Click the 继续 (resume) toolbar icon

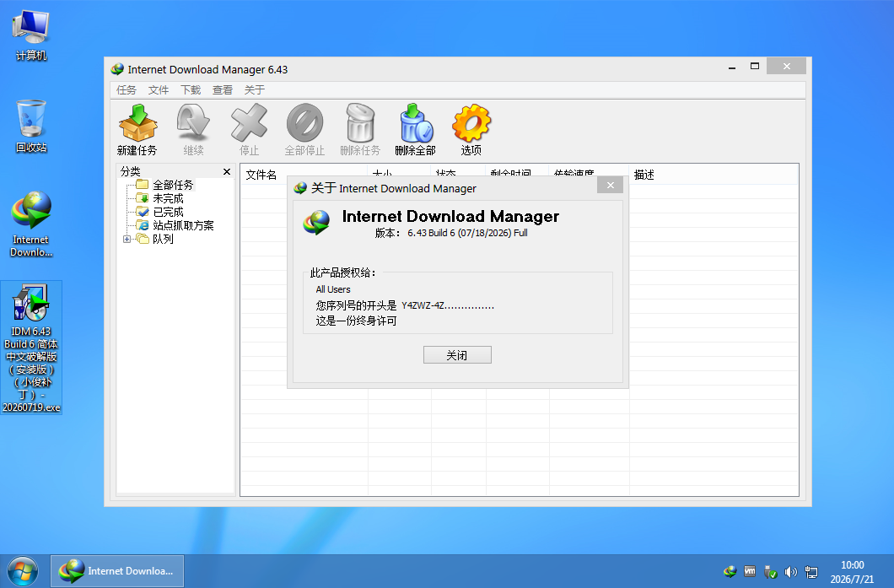[193, 129]
